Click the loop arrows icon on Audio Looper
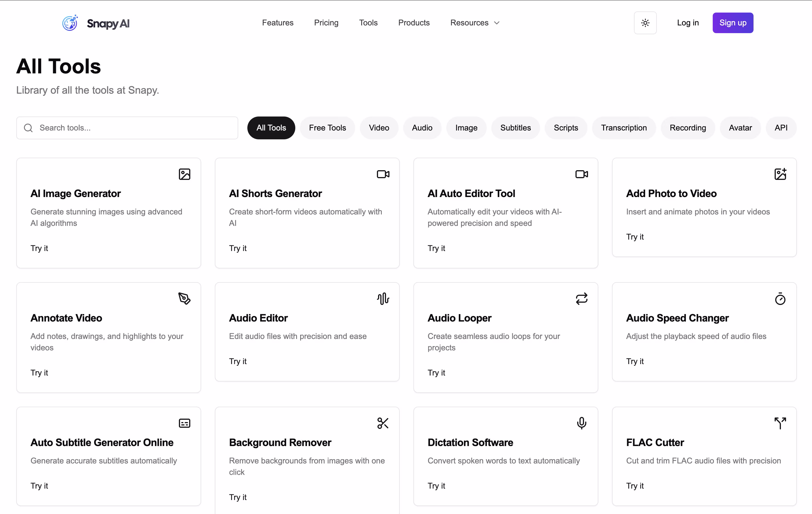The width and height of the screenshot is (812, 514). coord(581,298)
